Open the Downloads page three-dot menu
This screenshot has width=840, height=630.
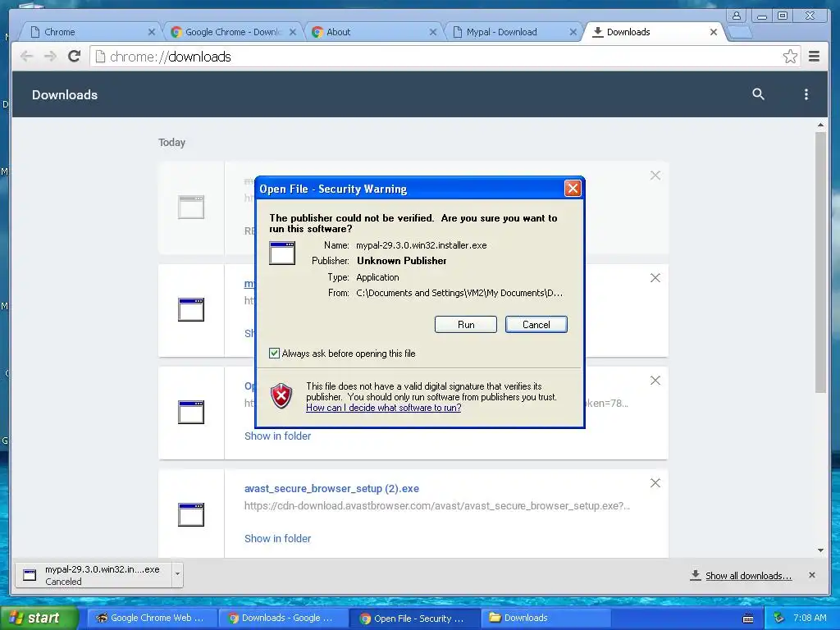(x=806, y=94)
